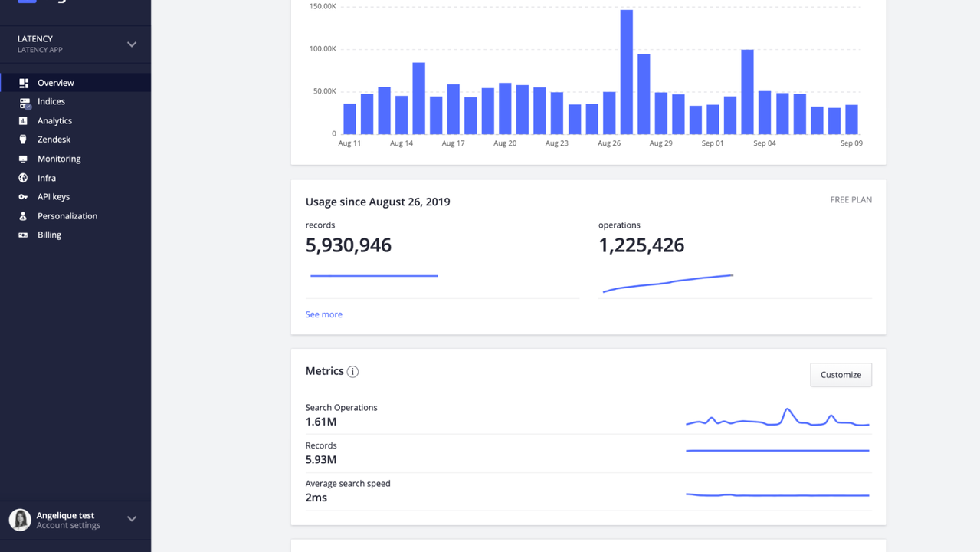Click the Overview grid icon
This screenshot has width=980, height=552.
pyautogui.click(x=24, y=82)
